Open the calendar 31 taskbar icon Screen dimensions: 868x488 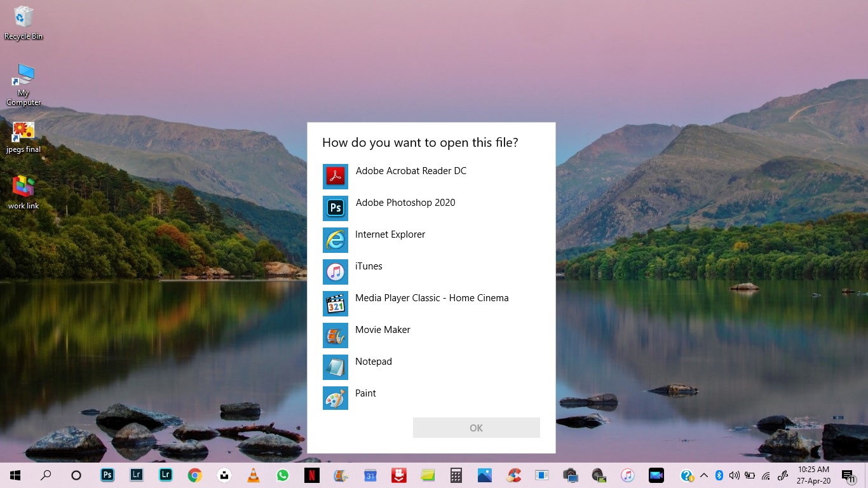370,475
